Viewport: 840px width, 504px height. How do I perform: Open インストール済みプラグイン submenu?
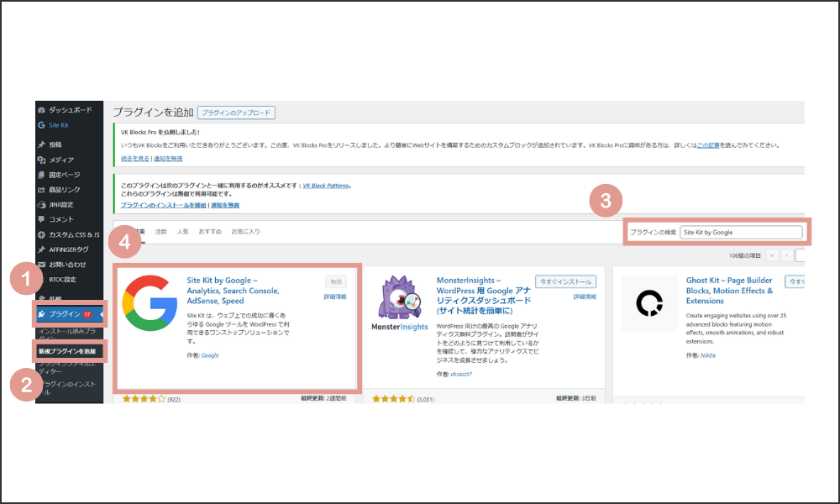coord(67,334)
